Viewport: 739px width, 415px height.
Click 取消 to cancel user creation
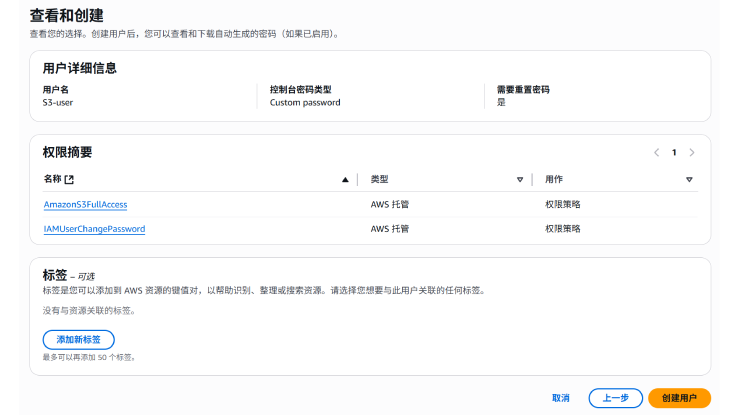[561, 398]
